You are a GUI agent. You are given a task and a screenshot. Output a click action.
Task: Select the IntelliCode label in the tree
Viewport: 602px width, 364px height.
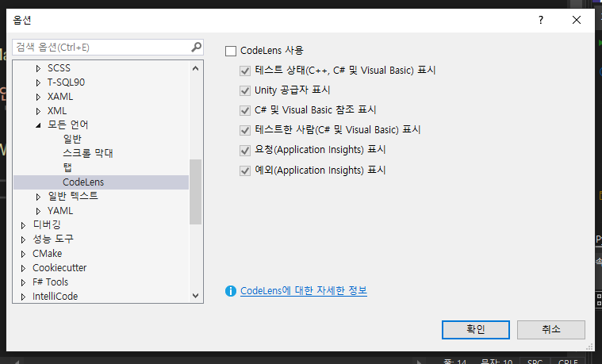(55, 296)
